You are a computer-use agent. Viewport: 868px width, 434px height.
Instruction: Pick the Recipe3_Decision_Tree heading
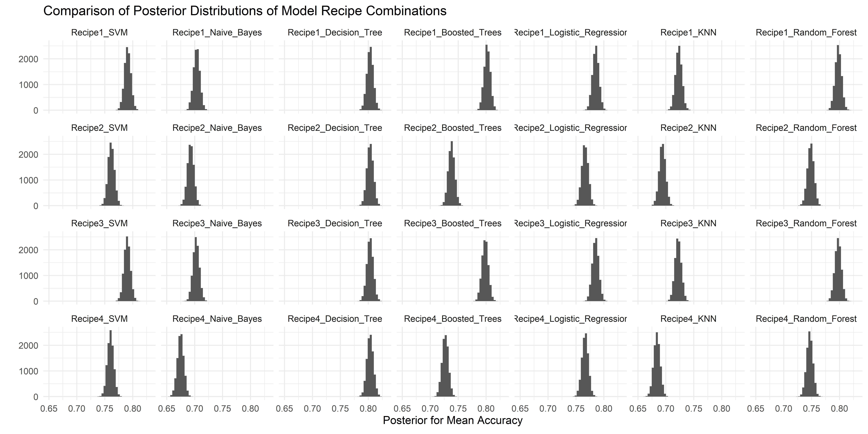click(x=335, y=223)
